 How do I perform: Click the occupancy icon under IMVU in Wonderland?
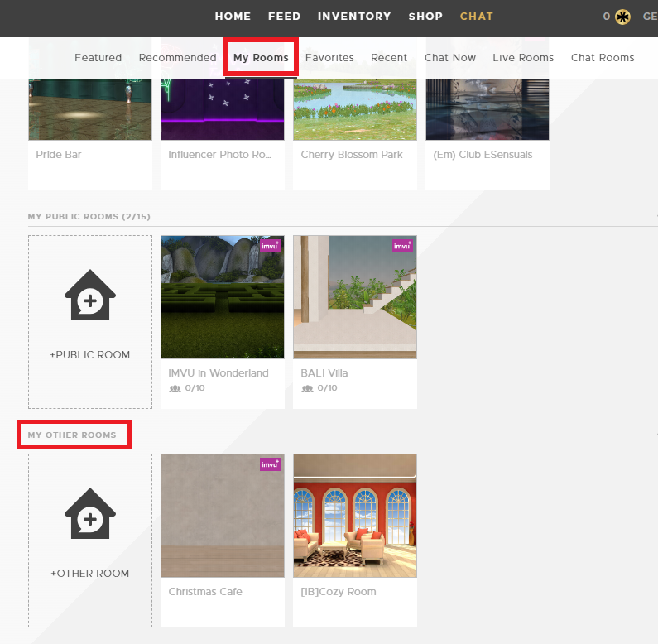click(175, 388)
